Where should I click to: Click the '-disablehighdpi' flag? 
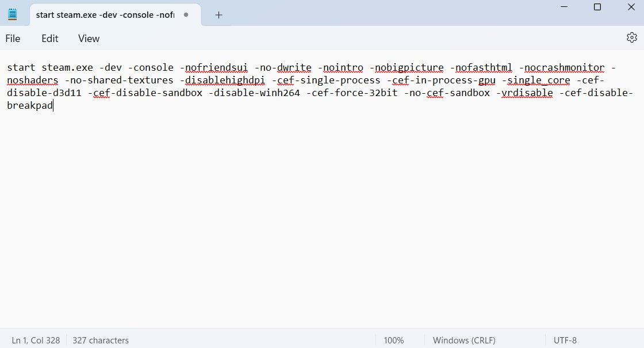(223, 80)
